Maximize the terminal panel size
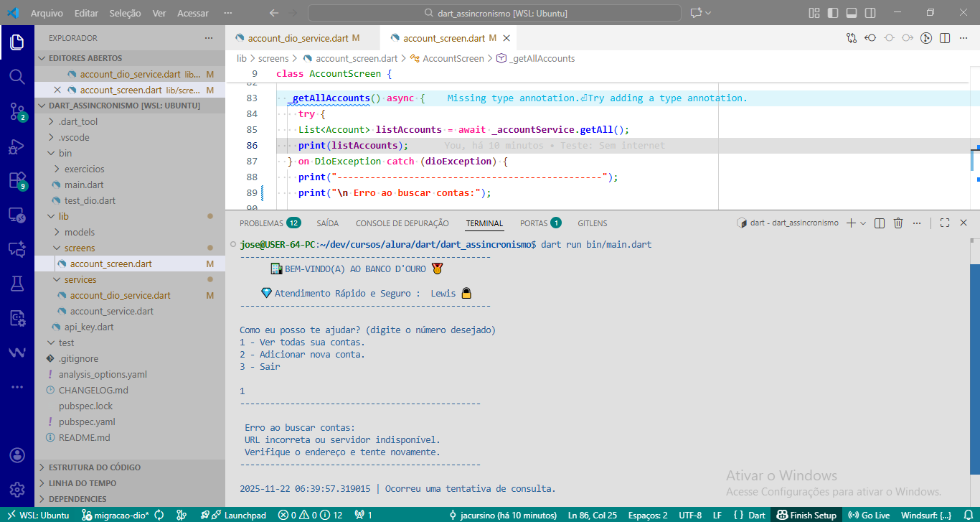 (945, 223)
